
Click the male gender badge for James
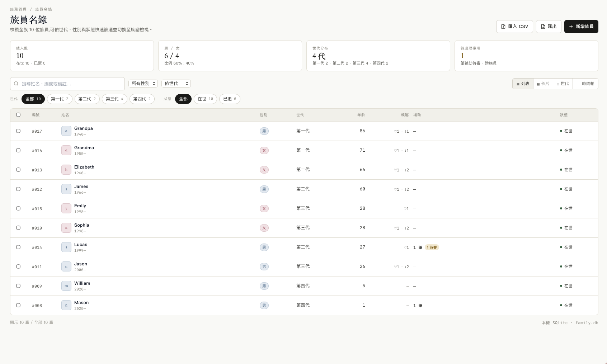[x=264, y=189]
